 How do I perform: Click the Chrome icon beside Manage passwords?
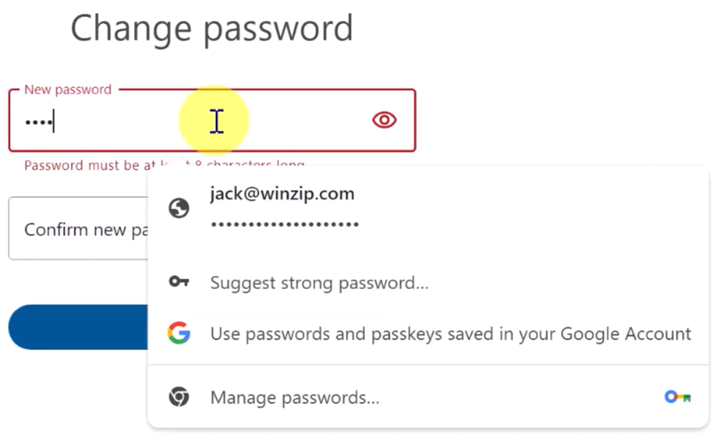pos(179,398)
